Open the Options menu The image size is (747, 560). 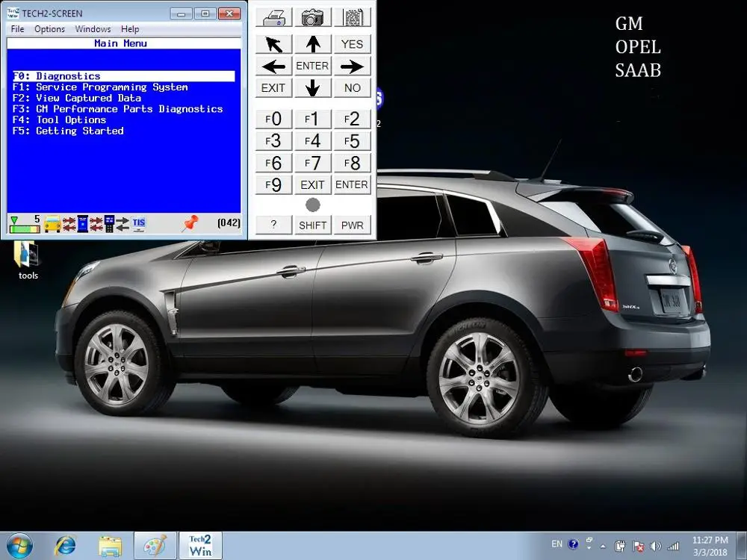click(49, 29)
